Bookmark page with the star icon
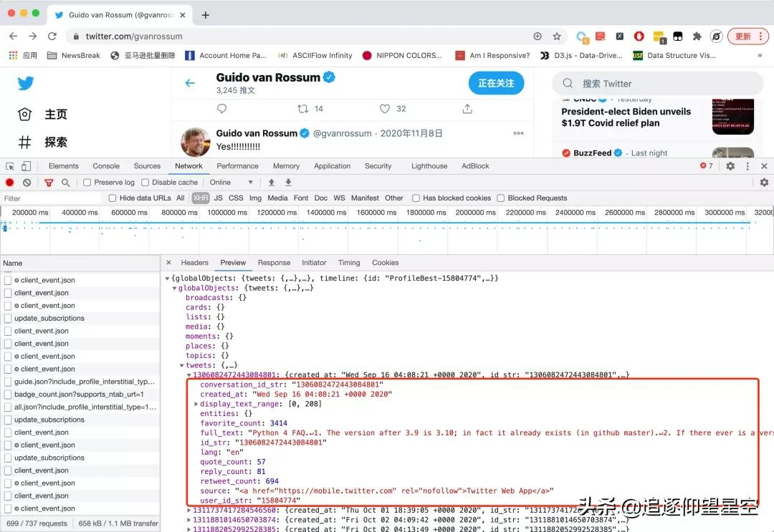Image resolution: width=774 pixels, height=532 pixels. [x=557, y=36]
